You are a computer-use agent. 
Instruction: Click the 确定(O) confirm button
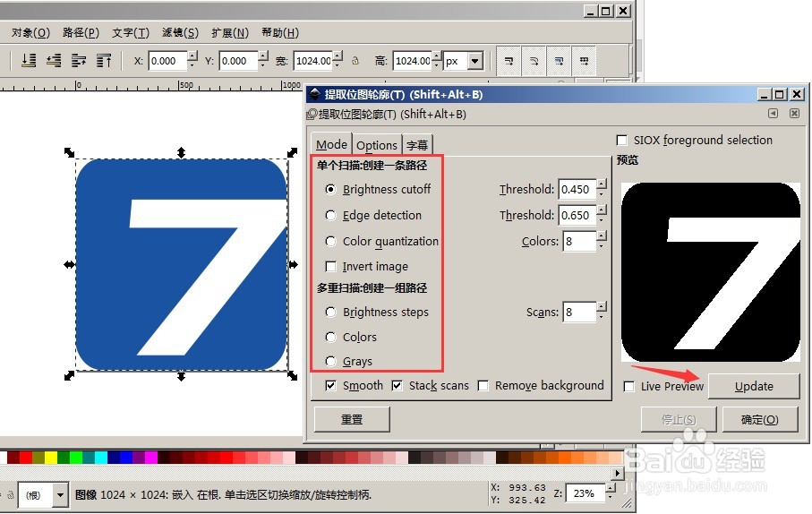pos(759,420)
